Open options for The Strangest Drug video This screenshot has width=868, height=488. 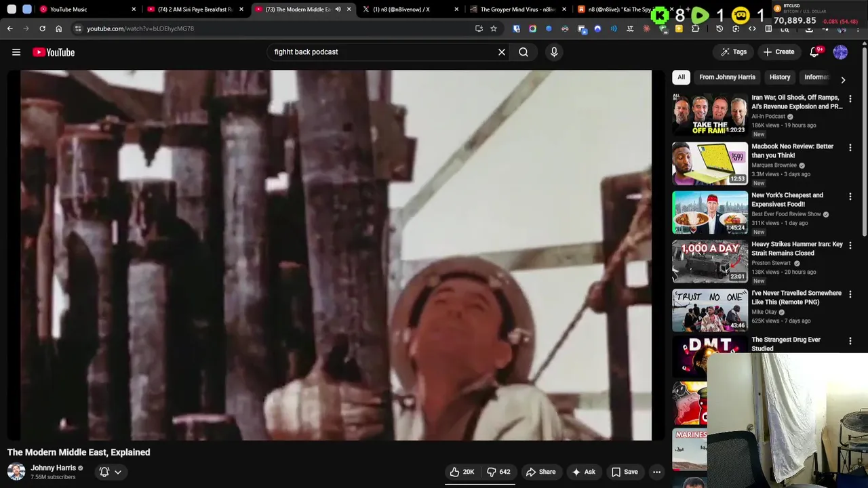click(850, 341)
